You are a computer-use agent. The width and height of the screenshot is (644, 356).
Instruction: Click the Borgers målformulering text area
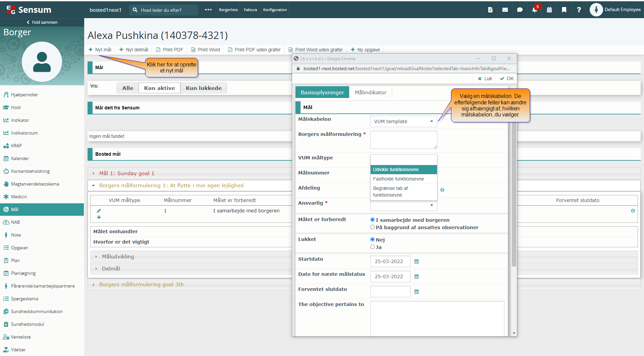[404, 140]
